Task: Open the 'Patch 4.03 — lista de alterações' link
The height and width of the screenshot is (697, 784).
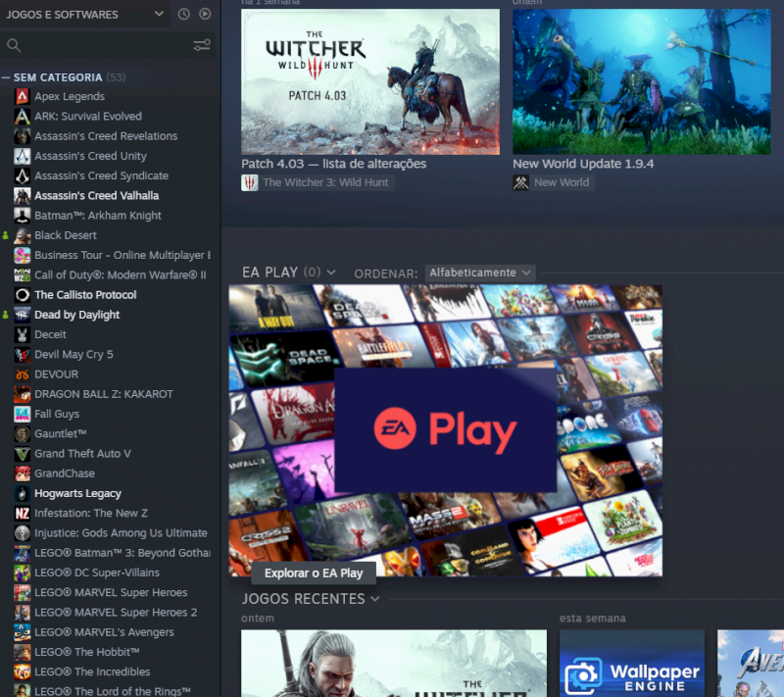Action: (x=333, y=164)
